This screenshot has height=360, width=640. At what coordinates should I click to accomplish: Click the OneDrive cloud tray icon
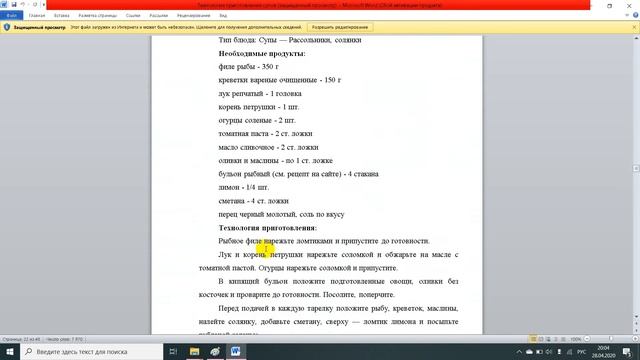tap(529, 352)
